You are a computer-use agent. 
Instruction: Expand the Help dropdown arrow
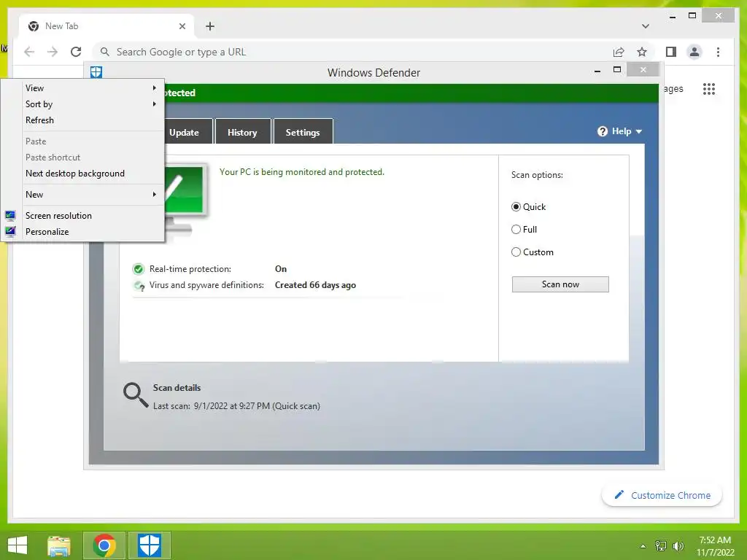(x=639, y=131)
